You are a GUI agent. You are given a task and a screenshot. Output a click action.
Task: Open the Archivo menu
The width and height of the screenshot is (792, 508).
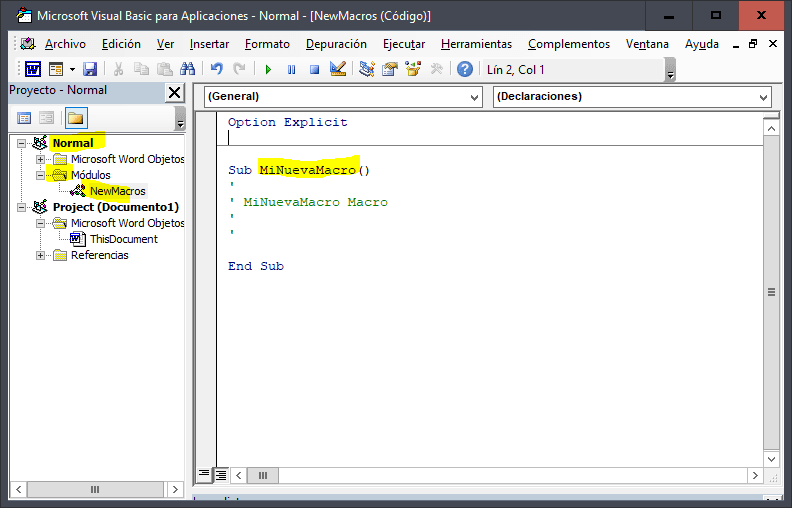click(x=65, y=44)
